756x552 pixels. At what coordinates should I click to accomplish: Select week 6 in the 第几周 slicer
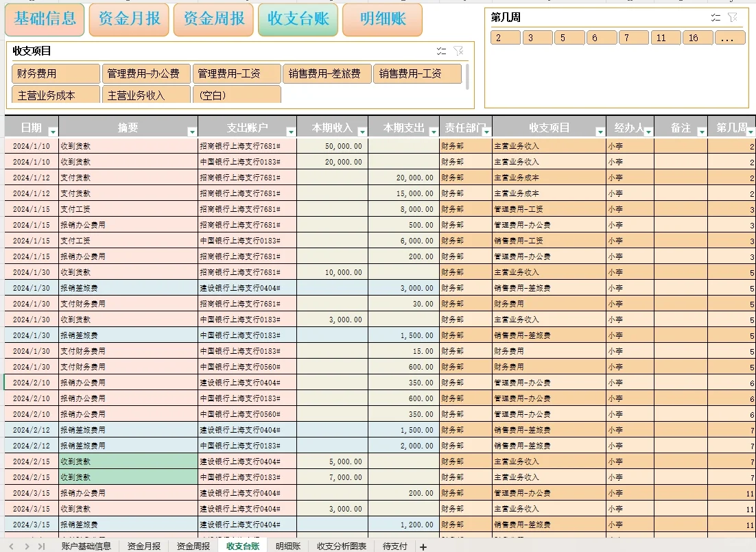point(602,38)
